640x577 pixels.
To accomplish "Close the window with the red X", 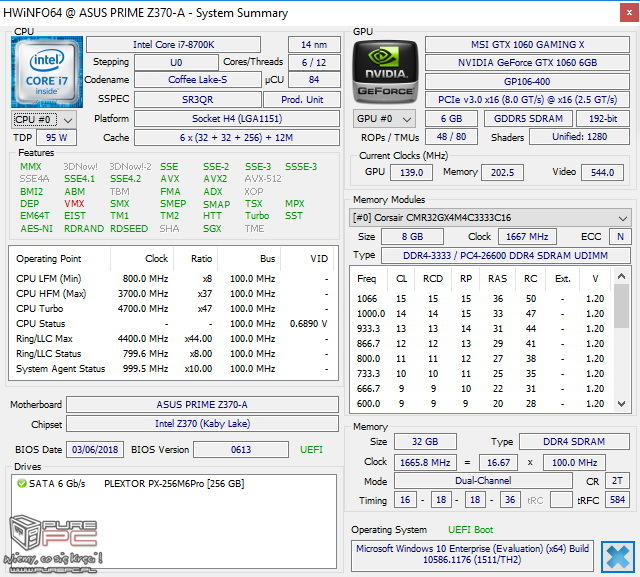I will click(629, 13).
